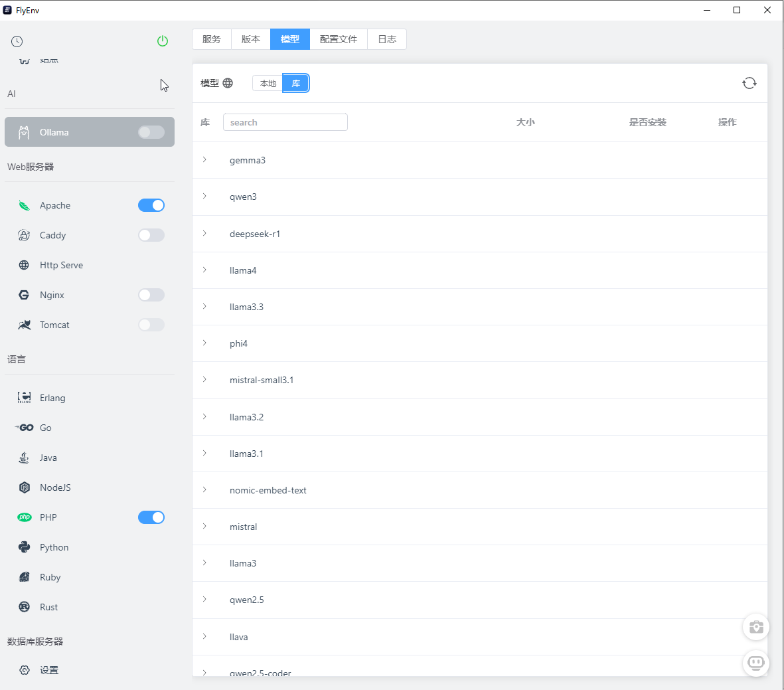
Task: Click the mistral model name
Action: (244, 527)
